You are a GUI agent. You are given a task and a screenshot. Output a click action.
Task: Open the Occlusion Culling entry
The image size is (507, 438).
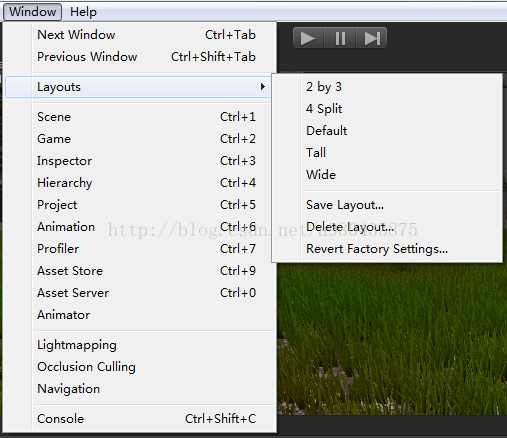(x=140, y=367)
